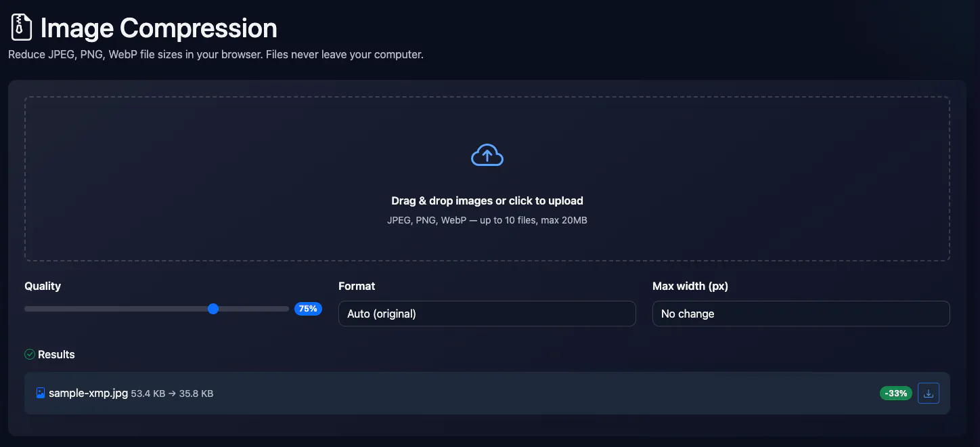Click the image file icon before sample-xmp.jpg
The width and height of the screenshot is (980, 447).
point(41,393)
